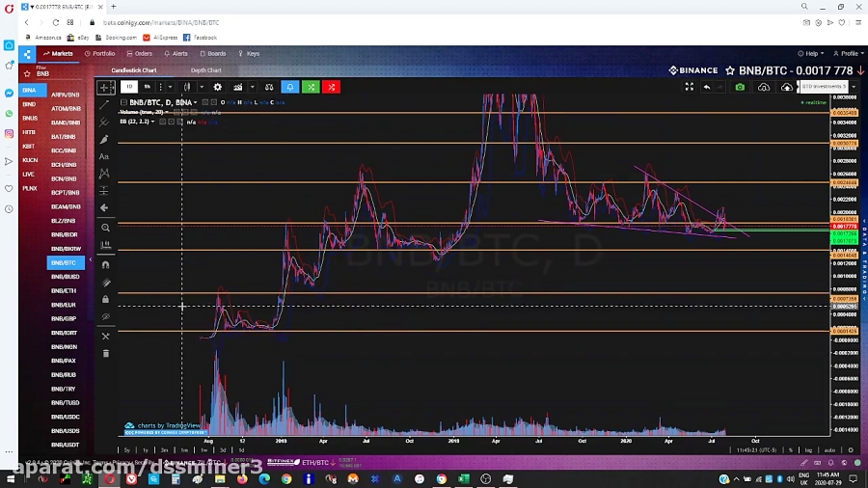The width and height of the screenshot is (868, 488).
Task: Click the green buy trade button
Action: point(311,87)
